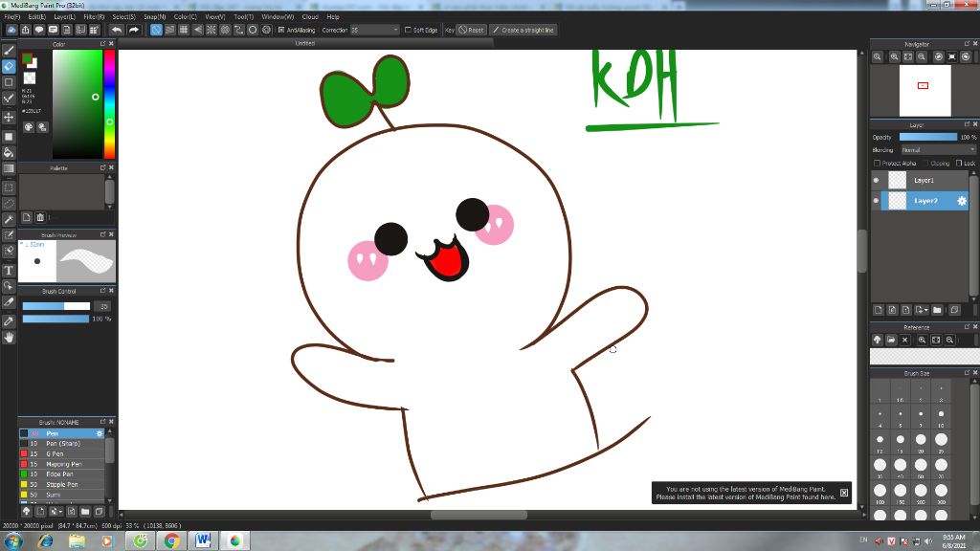The height and width of the screenshot is (551, 980).
Task: Zoom in on the Navigator panel
Action: coord(895,56)
